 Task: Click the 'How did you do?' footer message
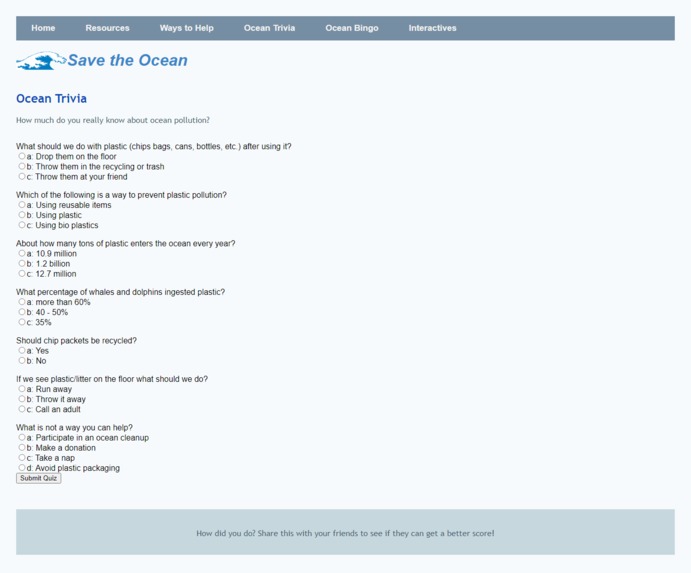point(346,533)
